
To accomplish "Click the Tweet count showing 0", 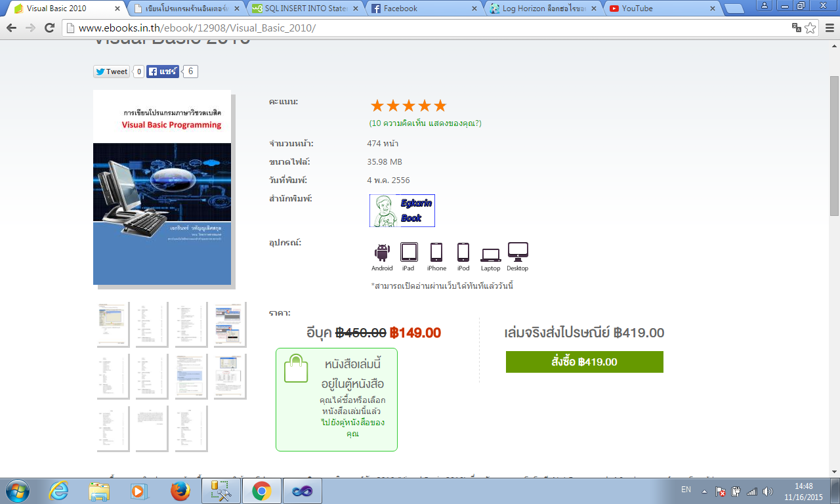I will point(138,72).
